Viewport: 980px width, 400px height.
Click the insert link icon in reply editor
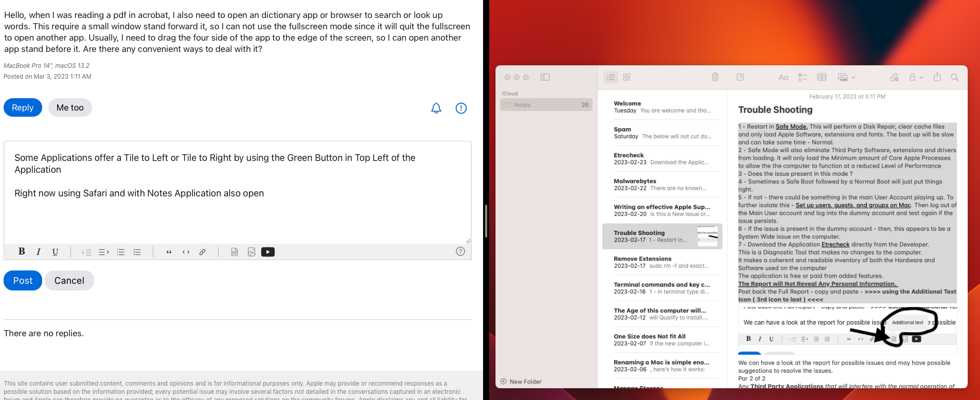coord(203,252)
